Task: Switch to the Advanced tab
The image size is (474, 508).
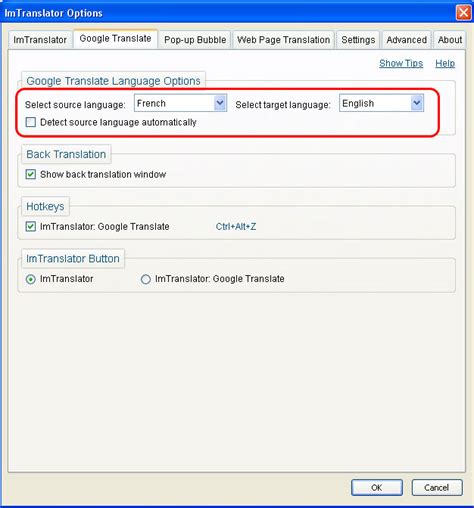Action: [407, 40]
